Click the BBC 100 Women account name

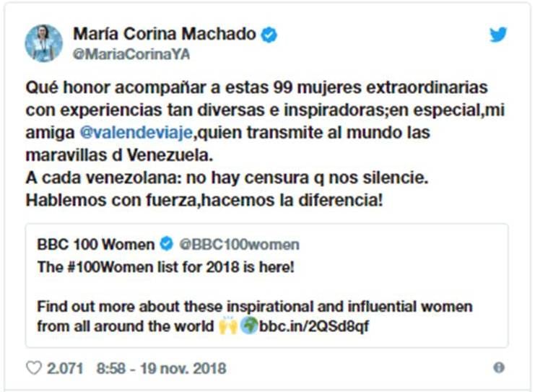[96, 244]
